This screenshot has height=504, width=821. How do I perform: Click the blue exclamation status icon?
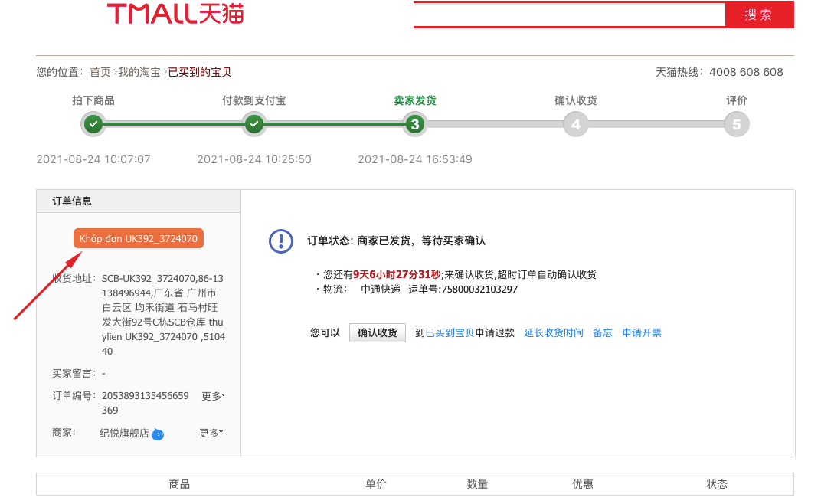[x=281, y=241]
